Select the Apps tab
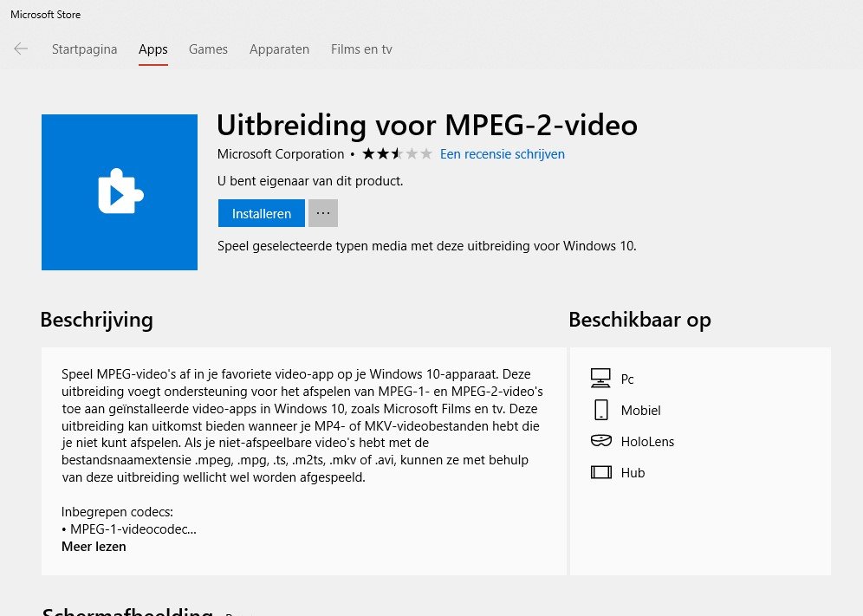863x616 pixels. [153, 49]
